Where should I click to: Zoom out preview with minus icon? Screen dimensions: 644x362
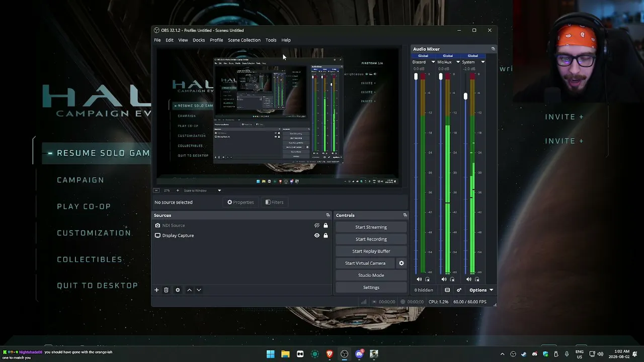click(156, 191)
